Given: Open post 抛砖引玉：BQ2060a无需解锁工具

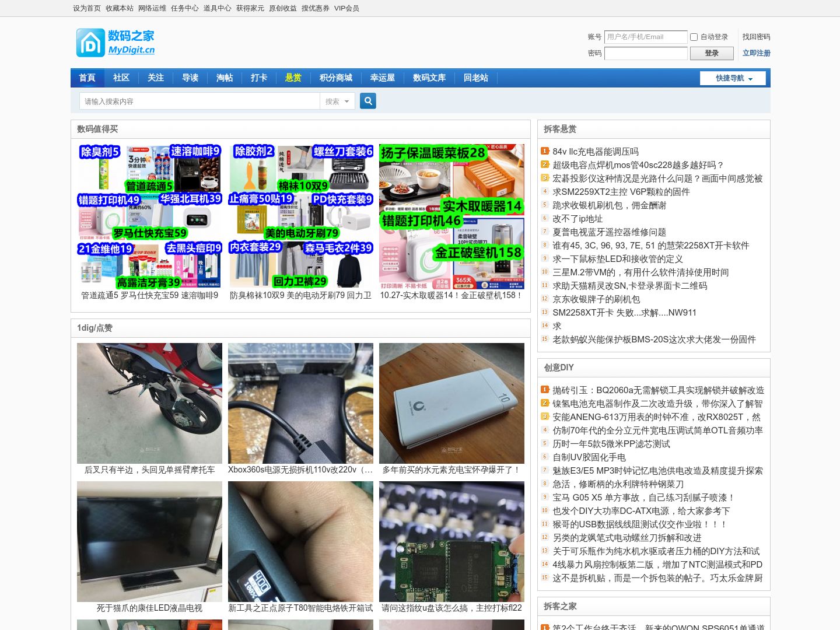Looking at the screenshot, I should 658,390.
